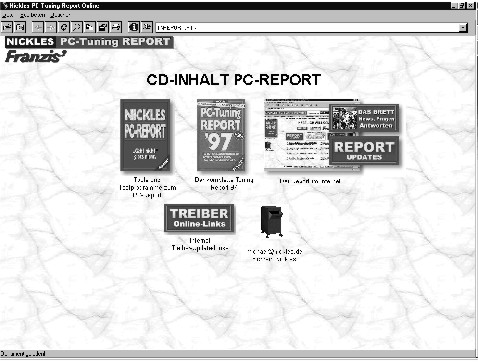Reload page with circular refresh arrow icon

[63, 27]
